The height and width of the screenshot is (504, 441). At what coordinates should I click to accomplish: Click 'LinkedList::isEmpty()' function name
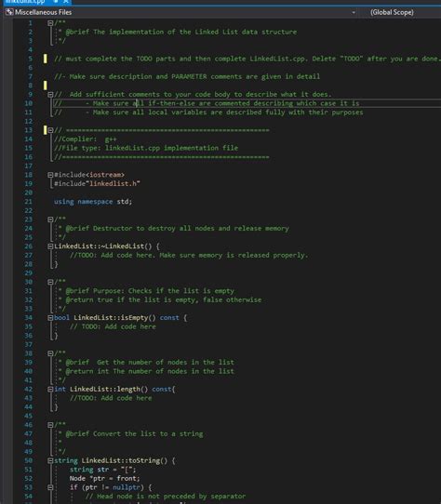(x=114, y=318)
